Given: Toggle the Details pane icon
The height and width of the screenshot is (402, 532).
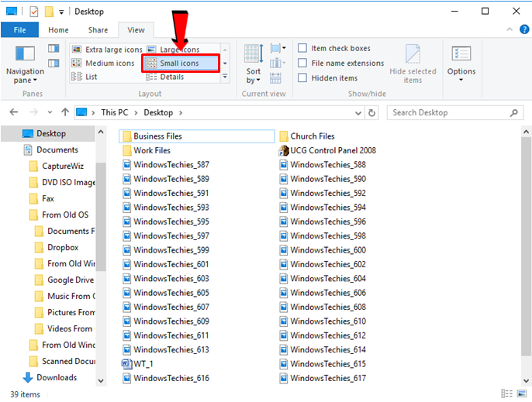Looking at the screenshot, I should 54,64.
